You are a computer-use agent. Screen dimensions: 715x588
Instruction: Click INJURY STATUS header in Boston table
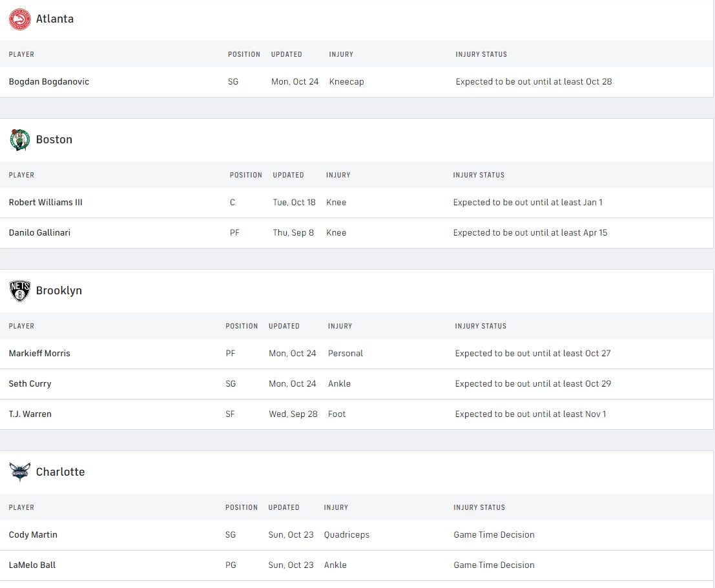pos(479,175)
